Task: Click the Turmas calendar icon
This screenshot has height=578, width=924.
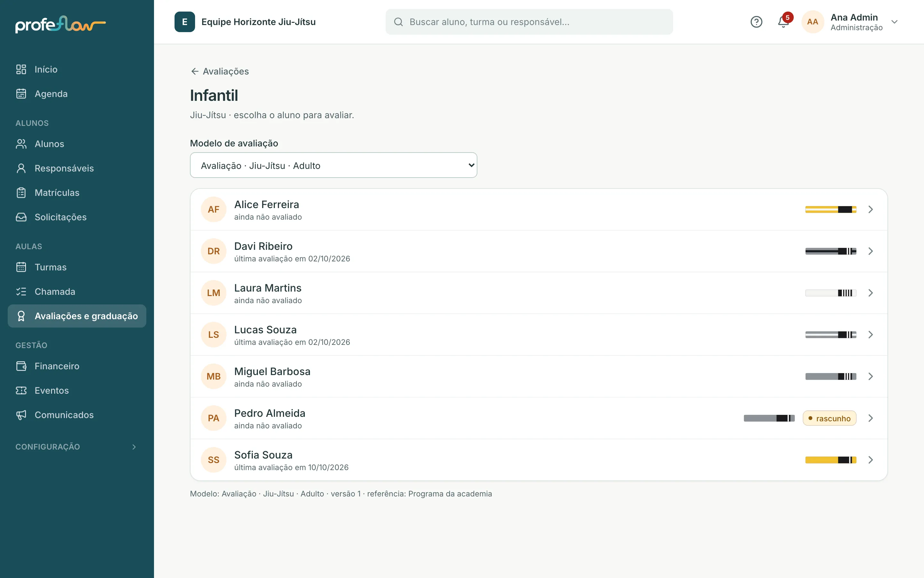Action: tap(21, 267)
